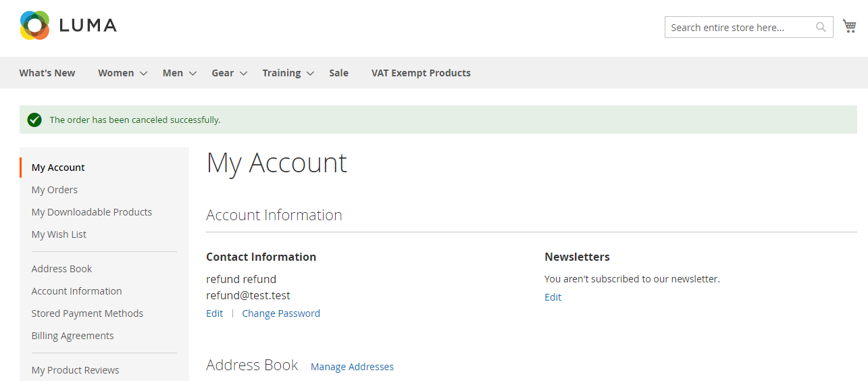Expand the Men menu chevron

tap(193, 74)
